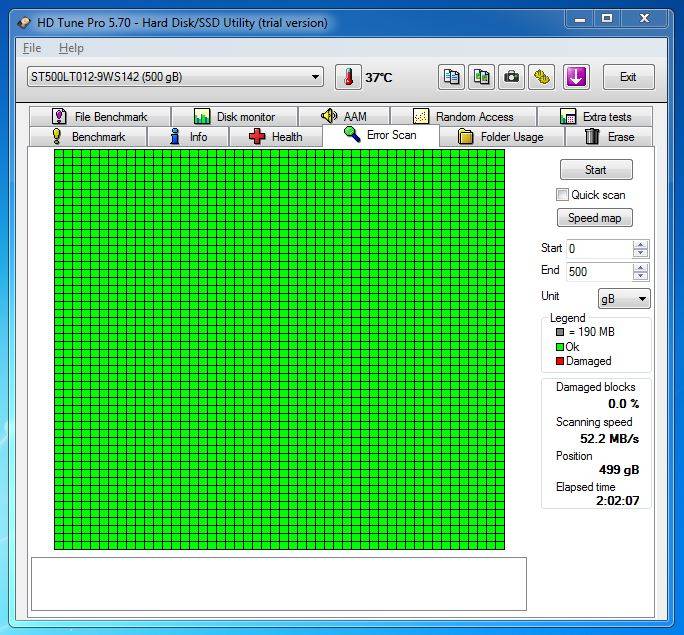
Task: Switch to the Erase tab
Action: (609, 137)
